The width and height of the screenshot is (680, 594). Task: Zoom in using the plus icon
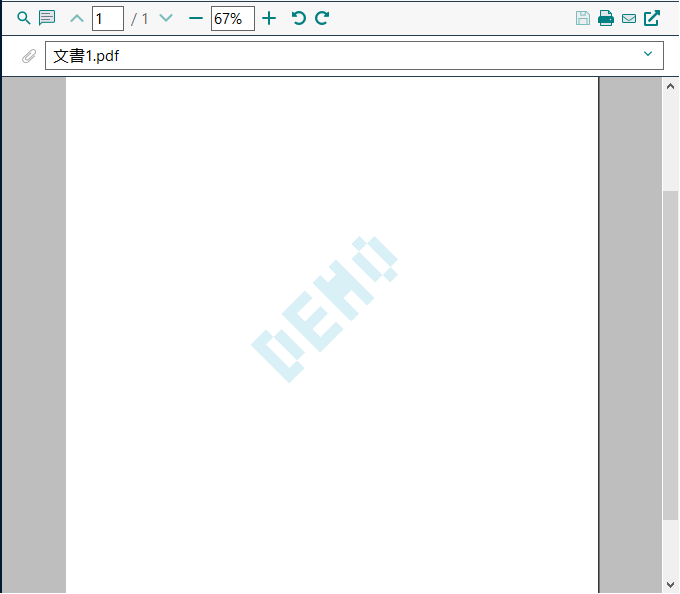click(x=269, y=18)
